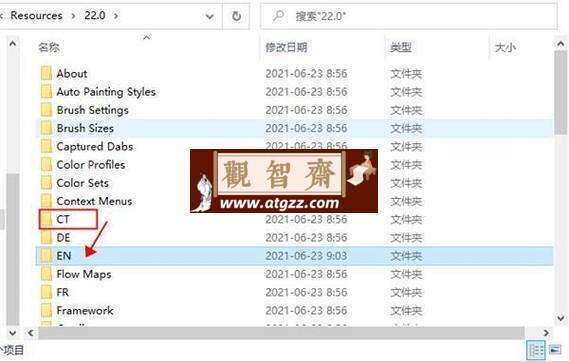Click the horizontal scrollbar thumb
This screenshot has height=362, width=569.
point(281,332)
